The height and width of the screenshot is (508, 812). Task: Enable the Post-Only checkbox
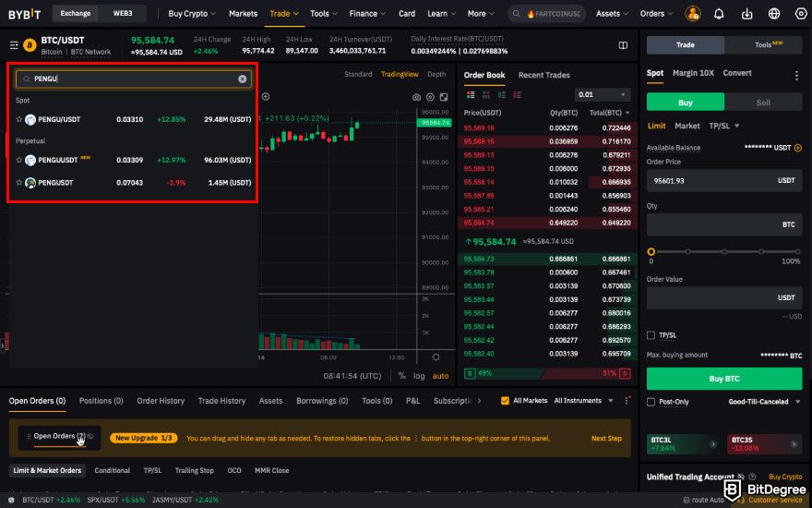(651, 402)
